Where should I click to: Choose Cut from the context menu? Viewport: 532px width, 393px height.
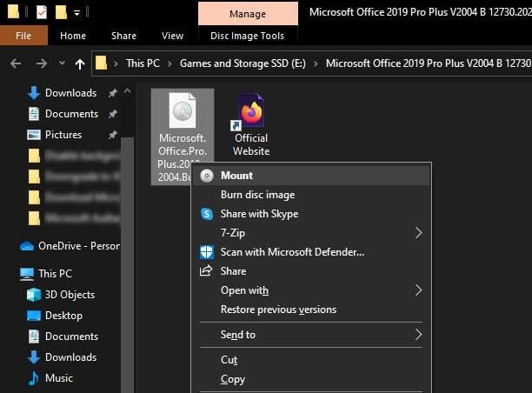[x=311, y=360]
